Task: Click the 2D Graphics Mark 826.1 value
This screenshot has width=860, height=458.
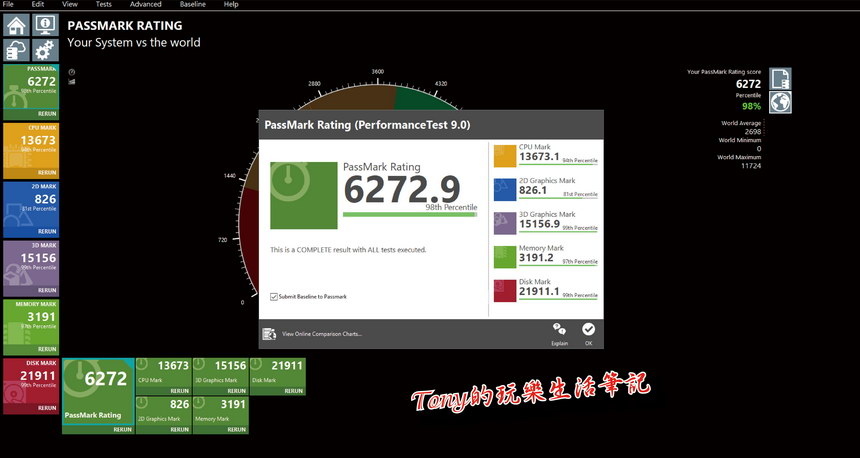Action: click(x=533, y=190)
